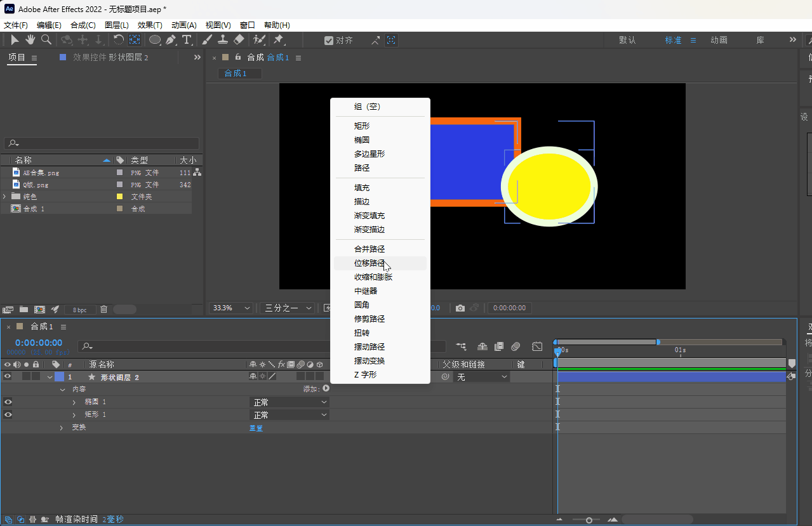Collapse the 形状图层 2 layer properties
The width and height of the screenshot is (812, 526).
[50, 377]
